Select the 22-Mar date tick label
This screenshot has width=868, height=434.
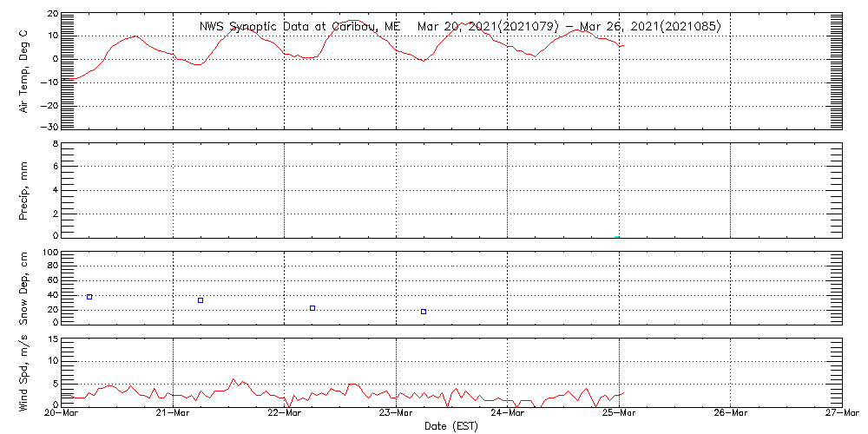point(285,414)
